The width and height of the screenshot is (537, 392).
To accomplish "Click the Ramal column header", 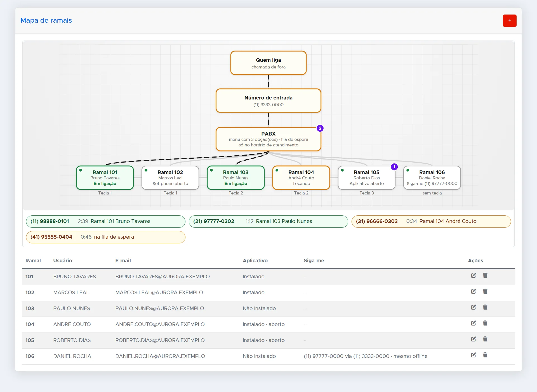I will [x=33, y=261].
